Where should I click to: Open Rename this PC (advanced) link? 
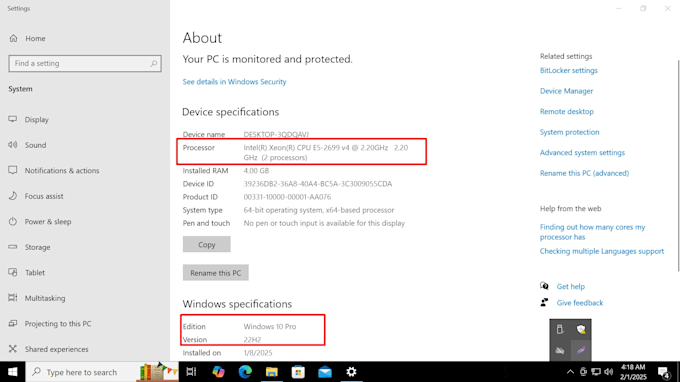tap(584, 173)
